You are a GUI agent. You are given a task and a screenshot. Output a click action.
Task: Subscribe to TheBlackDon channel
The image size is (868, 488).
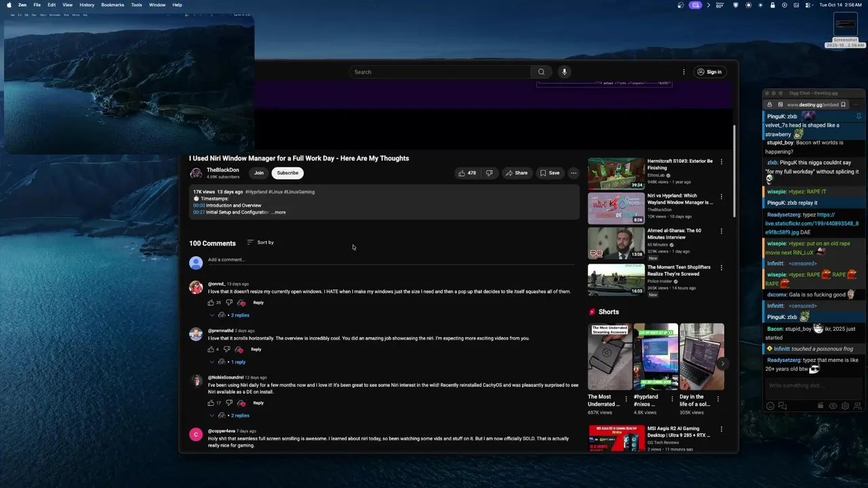tap(288, 173)
